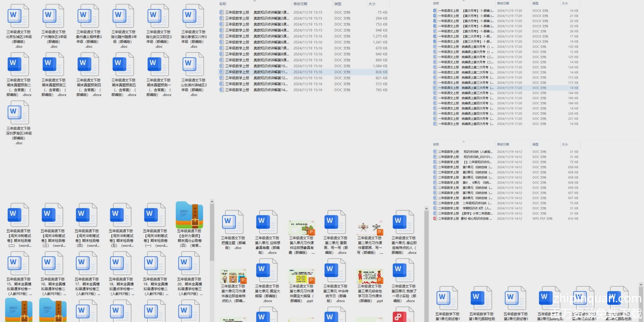Open the 广州海珠区3年级 Word document icon

53,16
